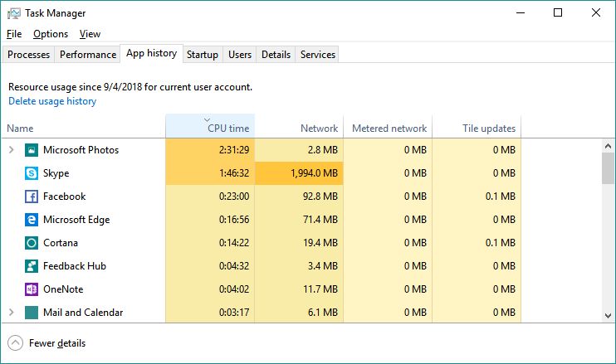Sort by the Metered network column header
The height and width of the screenshot is (364, 616).
[388, 126]
